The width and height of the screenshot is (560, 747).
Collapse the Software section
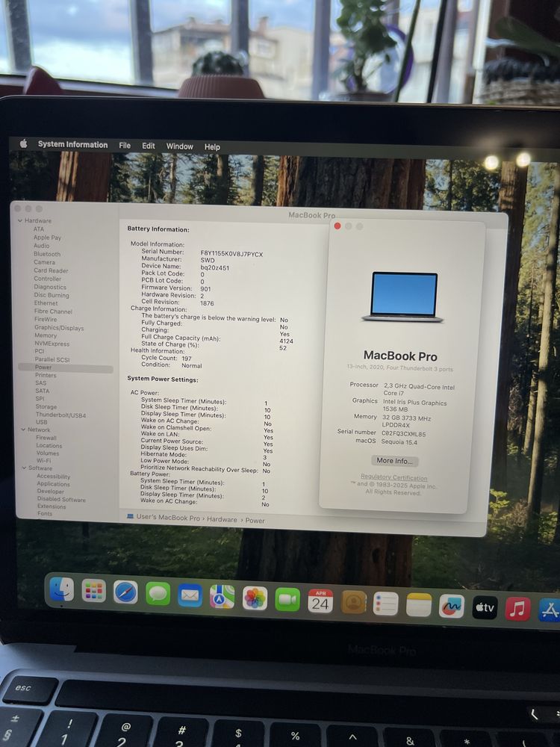click(x=24, y=468)
